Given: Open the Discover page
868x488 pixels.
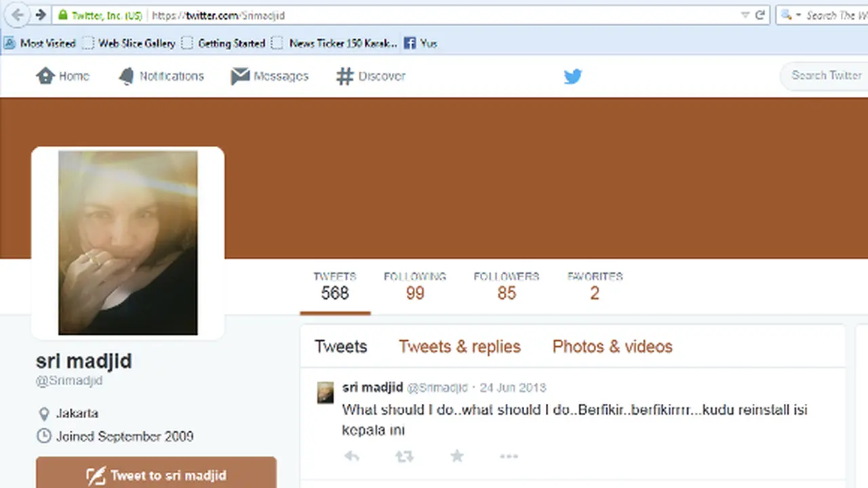Looking at the screenshot, I should point(371,76).
